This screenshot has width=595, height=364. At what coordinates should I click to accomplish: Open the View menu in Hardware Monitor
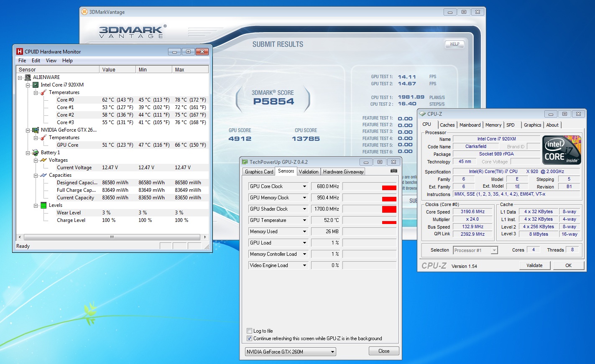(51, 61)
